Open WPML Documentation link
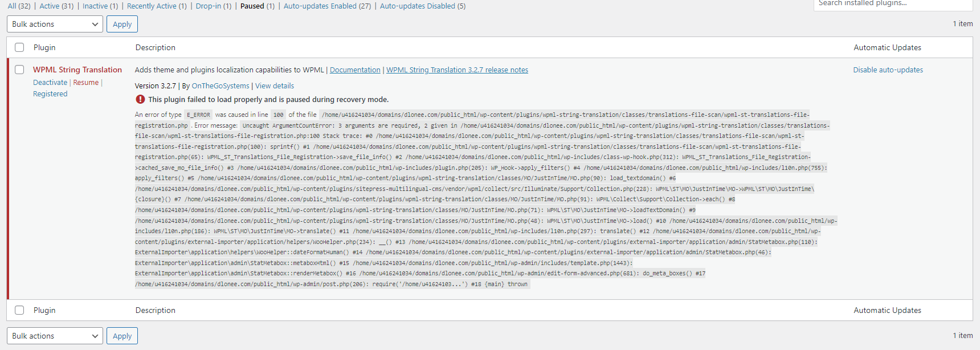980x350 pixels. point(355,70)
